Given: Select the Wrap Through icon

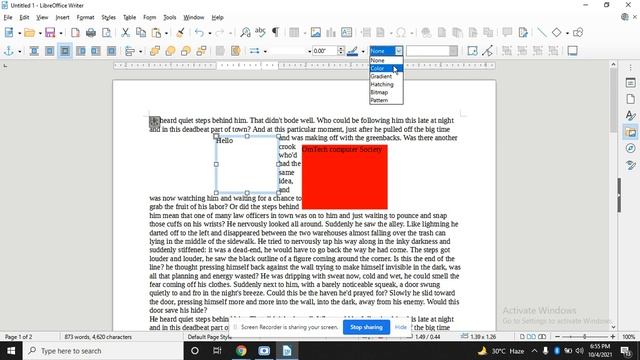Looking at the screenshot, I should pyautogui.click(x=111, y=51).
